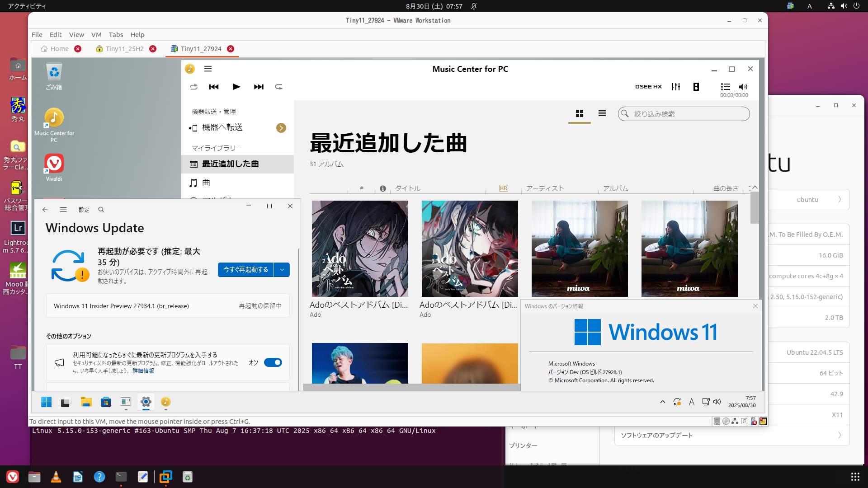Open first Ado ベストアドバム album cover
The height and width of the screenshot is (488, 868).
click(x=360, y=249)
